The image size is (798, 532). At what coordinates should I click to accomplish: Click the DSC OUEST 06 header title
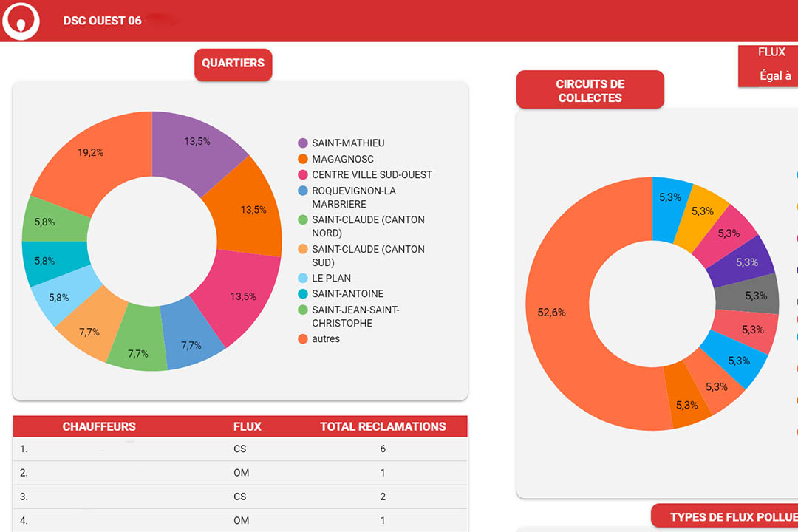[102, 21]
